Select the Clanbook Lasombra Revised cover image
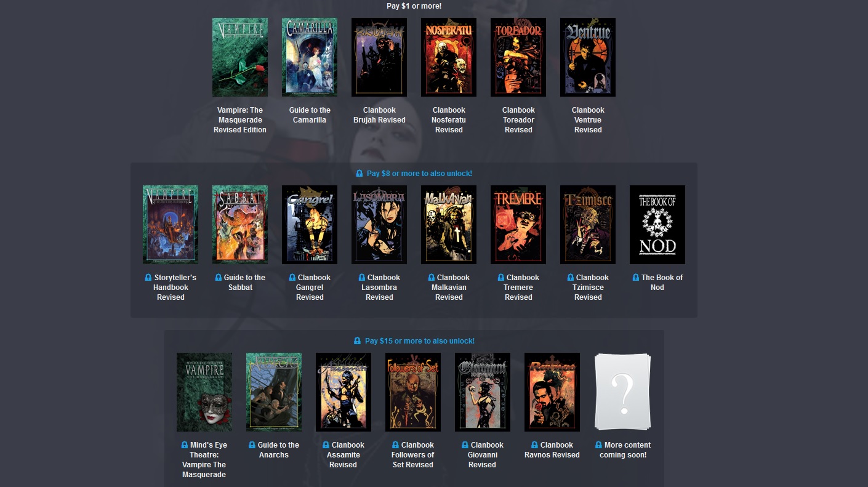The height and width of the screenshot is (487, 868). (379, 225)
